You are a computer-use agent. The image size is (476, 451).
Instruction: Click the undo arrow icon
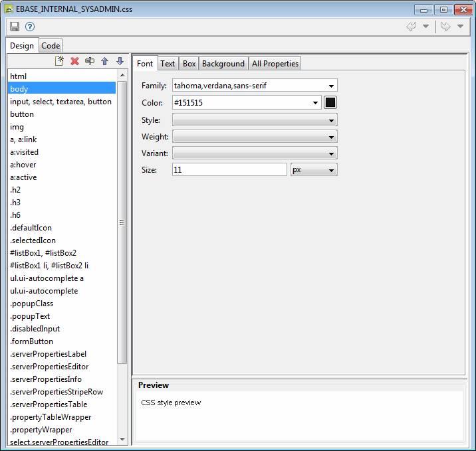[x=412, y=27]
